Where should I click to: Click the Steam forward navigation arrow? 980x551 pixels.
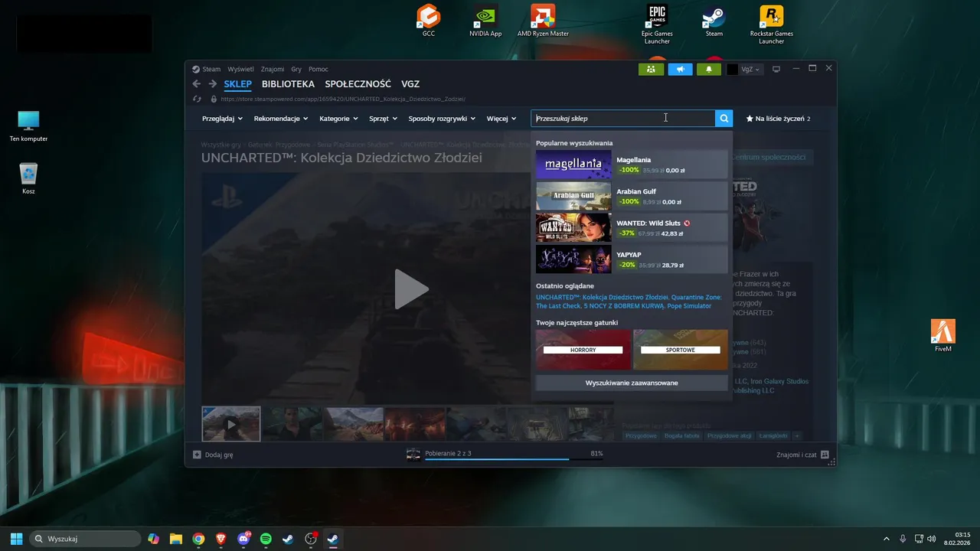(x=213, y=84)
